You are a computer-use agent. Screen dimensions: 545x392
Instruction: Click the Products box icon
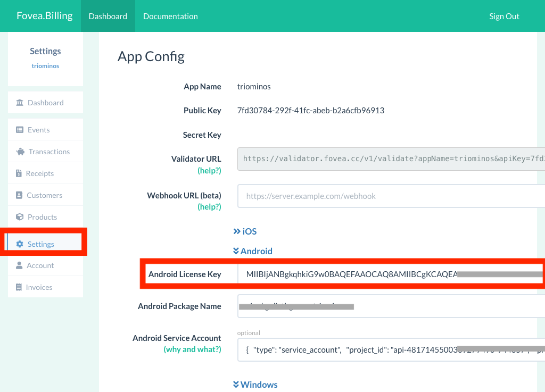point(20,217)
